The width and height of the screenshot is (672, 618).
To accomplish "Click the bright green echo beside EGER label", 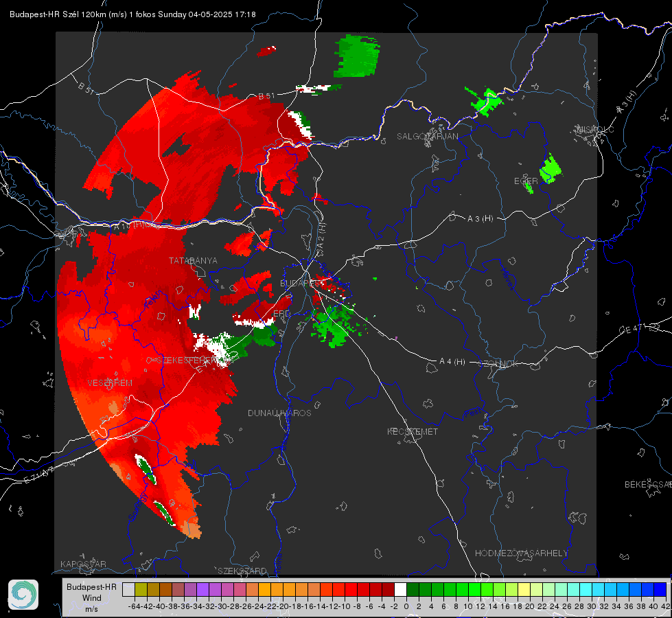I will coord(551,168).
